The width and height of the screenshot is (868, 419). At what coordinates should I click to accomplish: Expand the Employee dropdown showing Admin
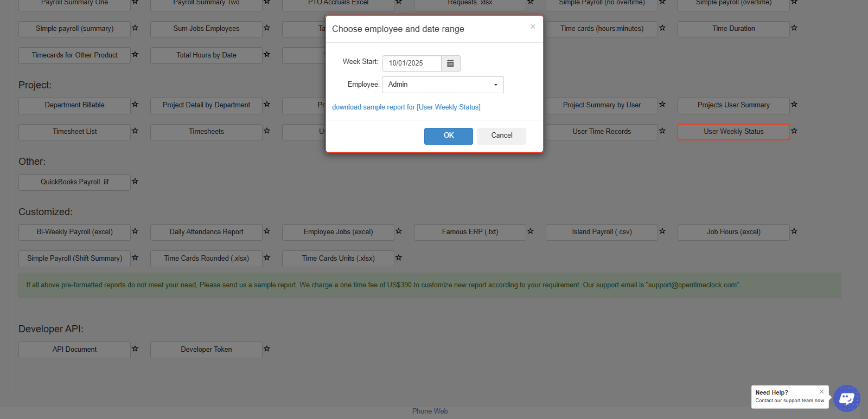click(x=443, y=85)
